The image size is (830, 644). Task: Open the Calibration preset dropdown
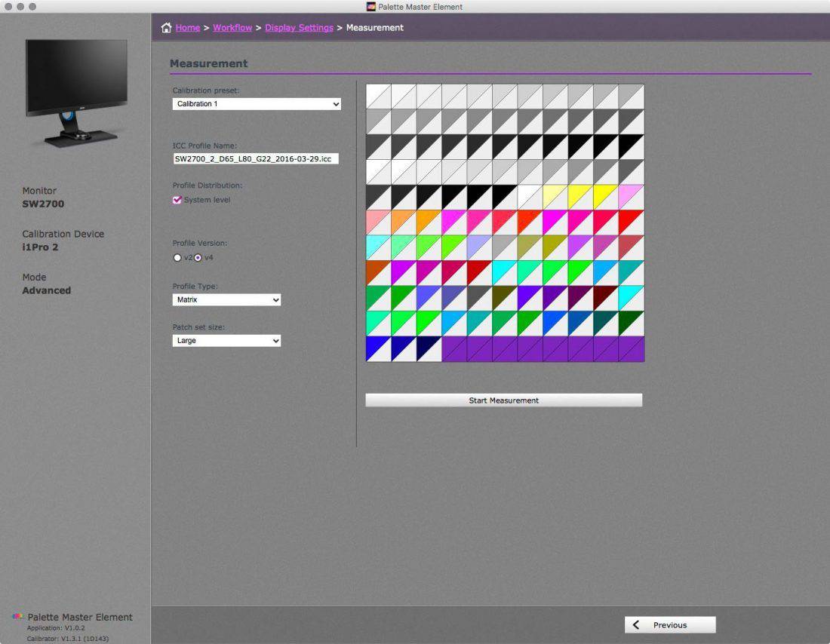tap(257, 104)
